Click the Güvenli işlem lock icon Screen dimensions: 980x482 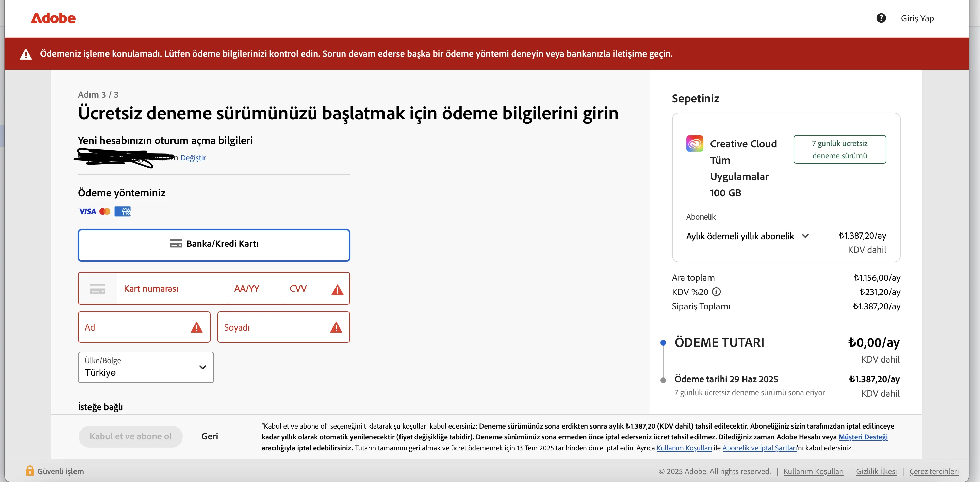30,470
